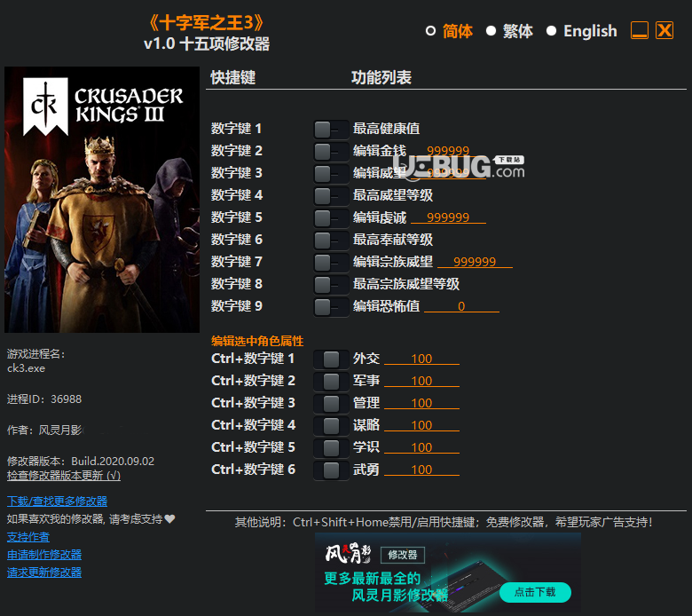The height and width of the screenshot is (616, 692).
Task: Click the 功能列表 column header
Action: pyautogui.click(x=381, y=77)
